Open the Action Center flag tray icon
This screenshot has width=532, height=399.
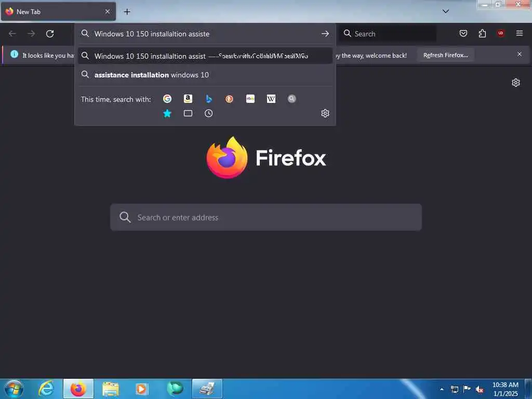pos(467,389)
